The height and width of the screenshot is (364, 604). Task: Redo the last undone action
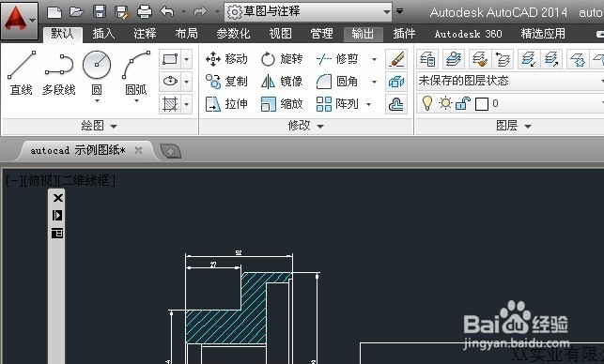click(x=200, y=12)
